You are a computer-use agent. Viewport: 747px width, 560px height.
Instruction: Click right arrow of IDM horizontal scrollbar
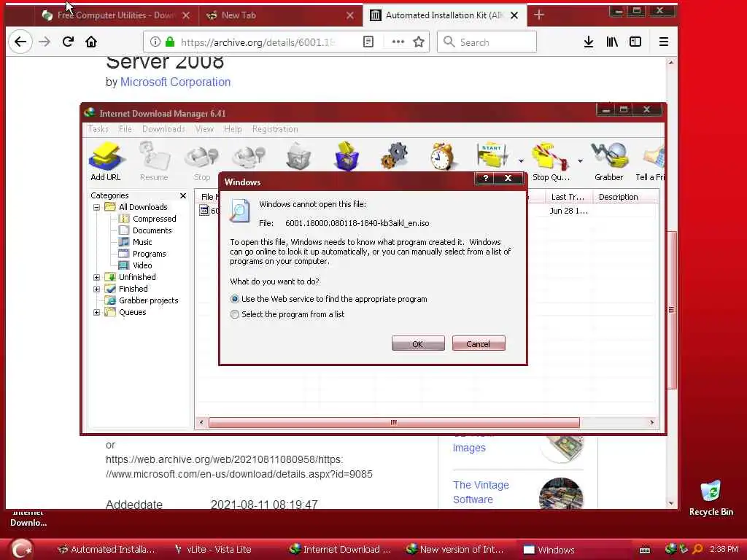(651, 422)
